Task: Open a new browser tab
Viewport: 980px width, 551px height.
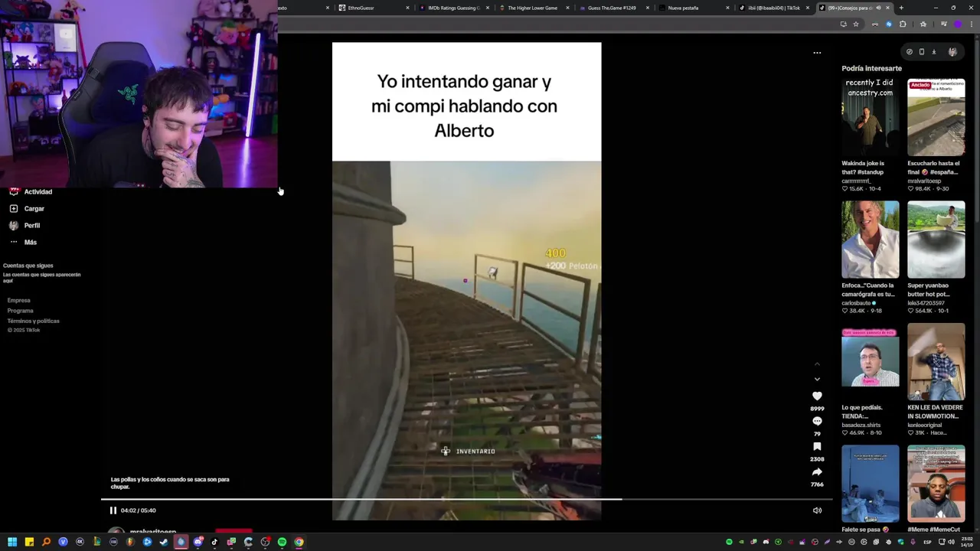Action: [x=901, y=8]
